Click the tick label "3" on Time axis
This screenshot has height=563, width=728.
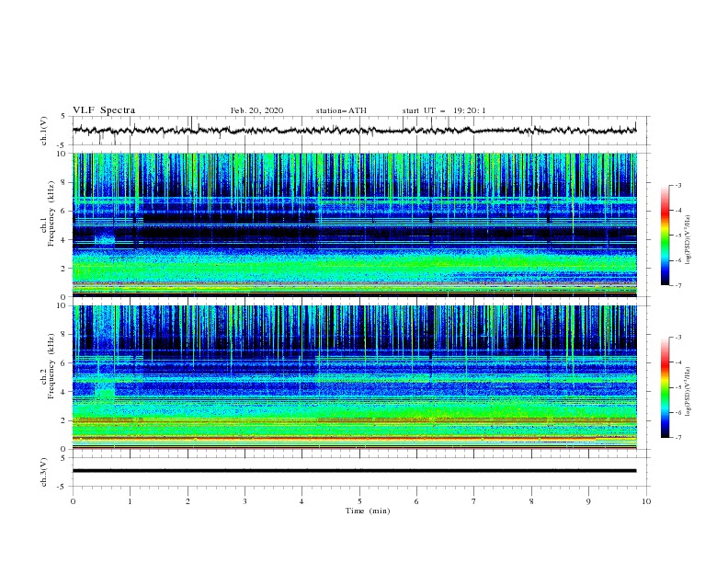(245, 501)
